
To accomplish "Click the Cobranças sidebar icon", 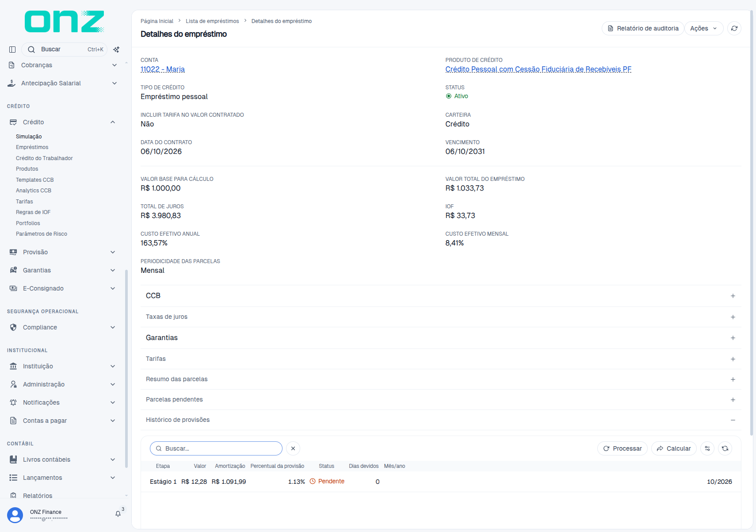I will [11, 65].
